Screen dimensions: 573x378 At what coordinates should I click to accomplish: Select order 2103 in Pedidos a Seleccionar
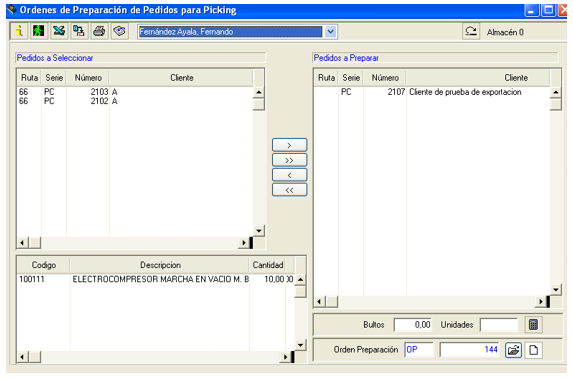coord(135,92)
